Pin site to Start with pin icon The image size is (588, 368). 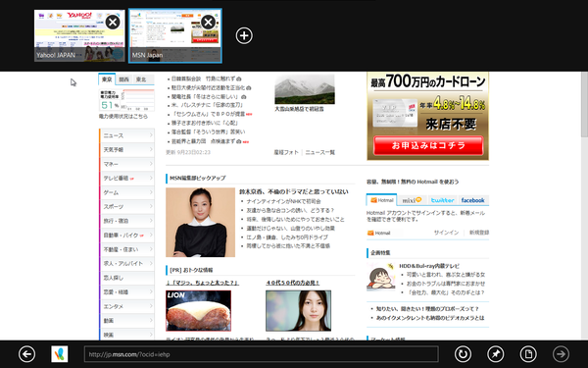(495, 353)
